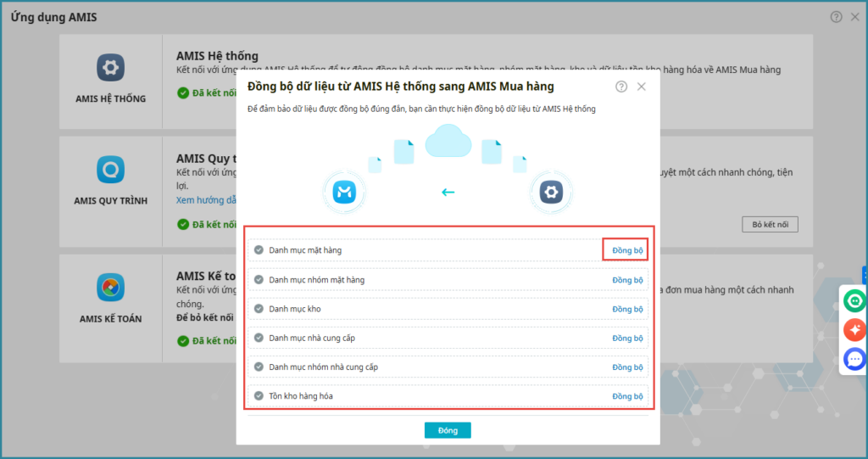Viewport: 868px width, 459px height.
Task: Click the orange sparkle assistant icon
Action: pyautogui.click(x=854, y=330)
